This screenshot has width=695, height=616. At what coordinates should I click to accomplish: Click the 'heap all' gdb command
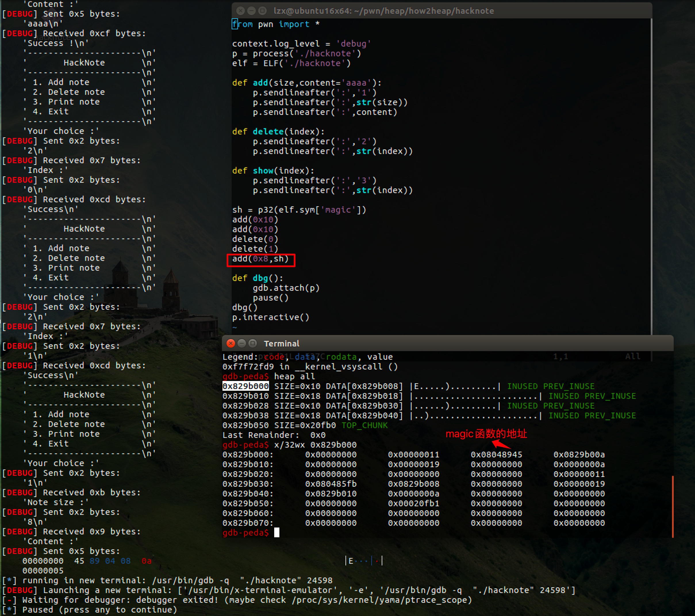pos(294,376)
